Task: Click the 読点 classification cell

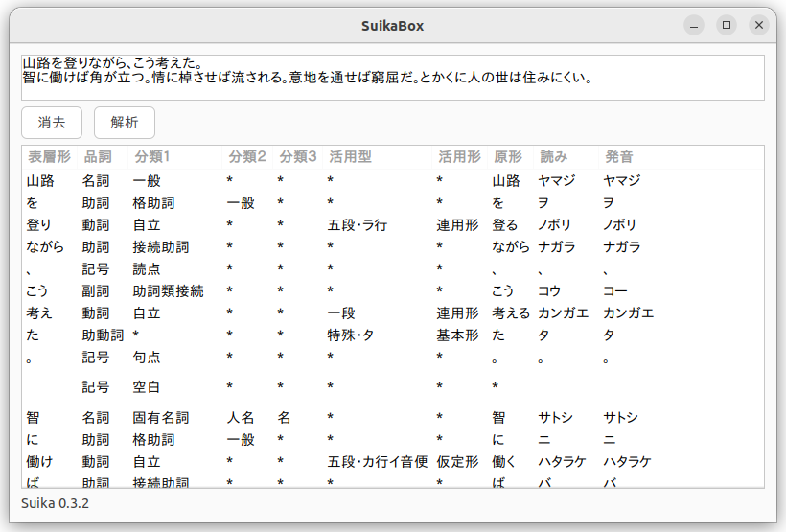Action: tap(147, 269)
